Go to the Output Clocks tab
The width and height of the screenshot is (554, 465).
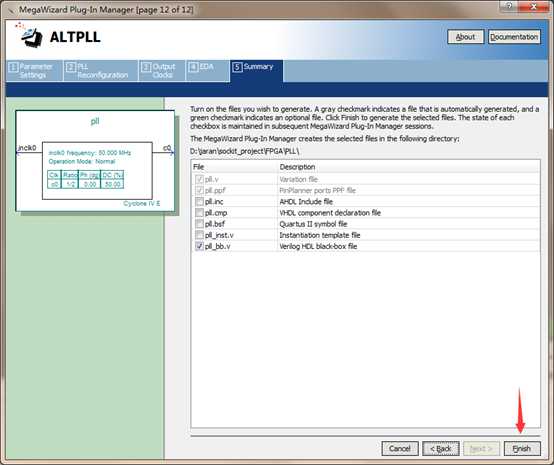(162, 71)
